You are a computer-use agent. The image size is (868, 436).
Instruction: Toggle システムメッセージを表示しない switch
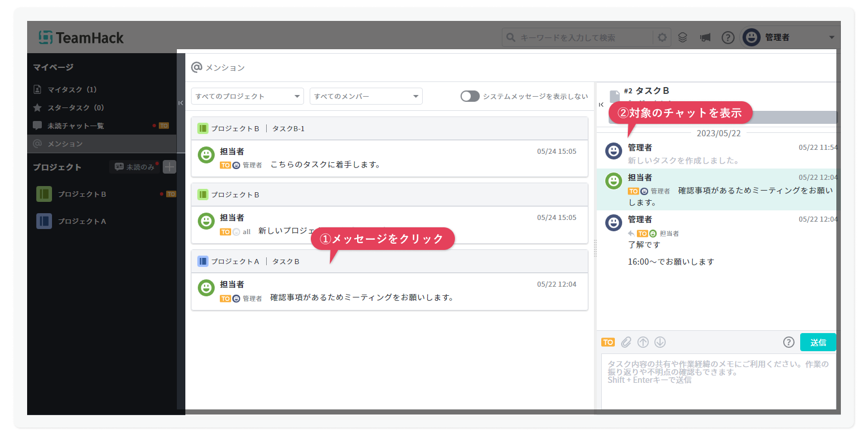point(470,96)
